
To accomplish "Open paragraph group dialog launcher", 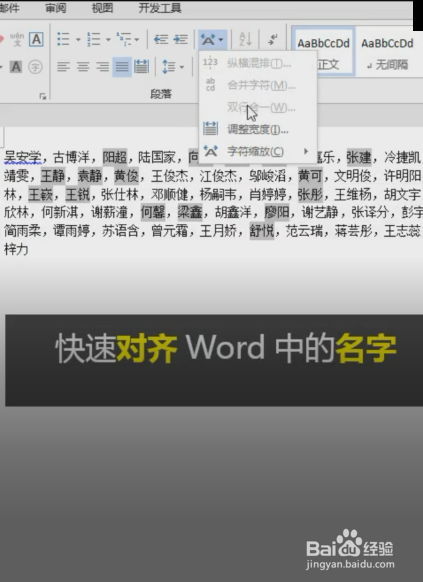I will (x=43, y=97).
